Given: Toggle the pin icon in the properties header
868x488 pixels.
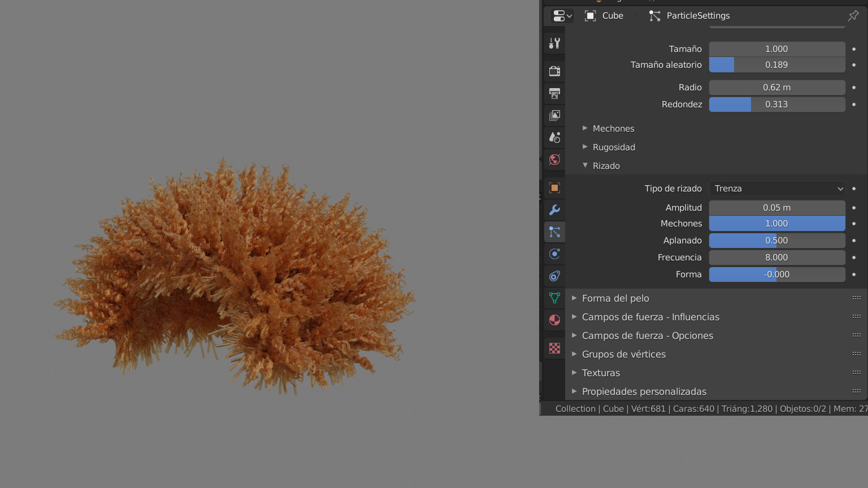Looking at the screenshot, I should 853,16.
